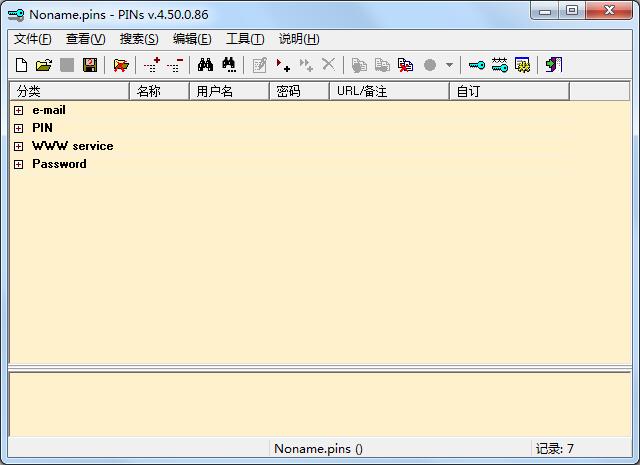Select the PIN tree item
The width and height of the screenshot is (640, 465).
[42, 128]
